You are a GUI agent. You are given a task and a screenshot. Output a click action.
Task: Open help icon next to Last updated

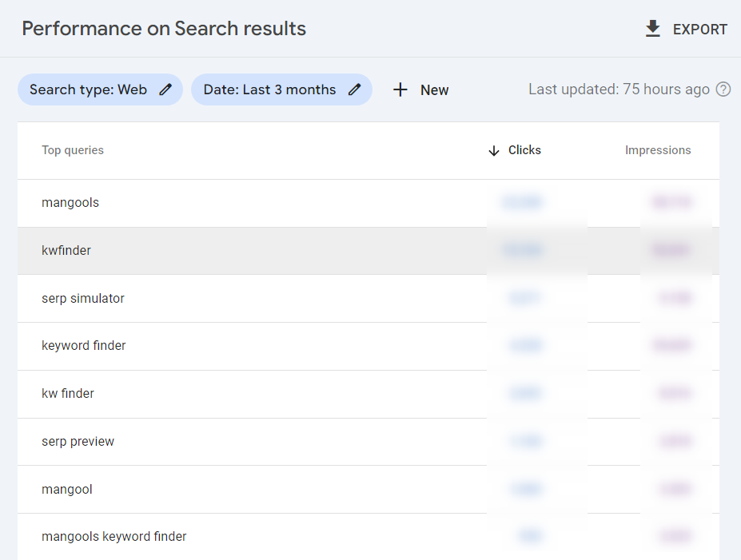(723, 89)
